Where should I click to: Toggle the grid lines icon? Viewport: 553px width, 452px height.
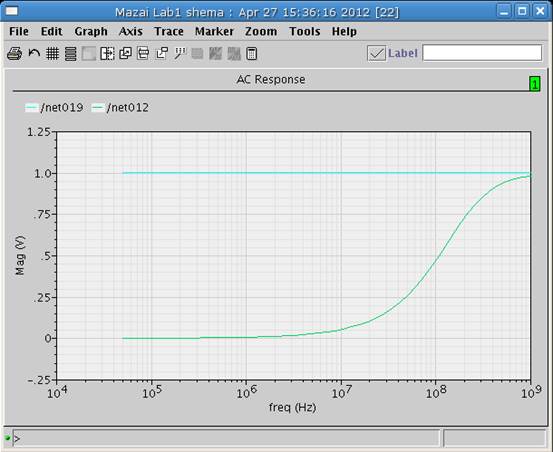pos(53,54)
